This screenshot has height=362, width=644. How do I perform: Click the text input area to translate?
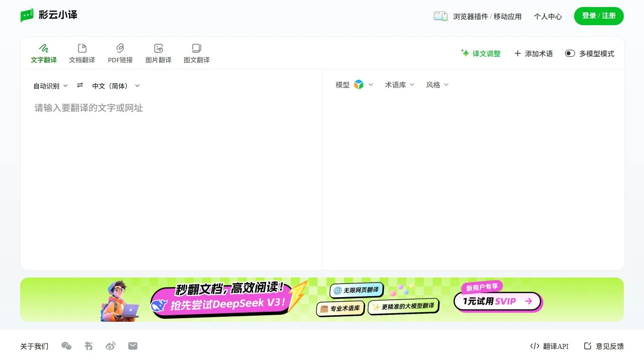click(x=171, y=181)
